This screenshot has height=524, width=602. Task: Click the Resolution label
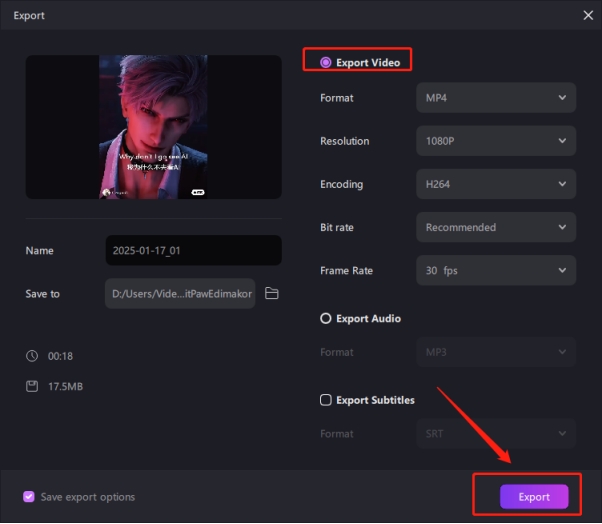344,141
